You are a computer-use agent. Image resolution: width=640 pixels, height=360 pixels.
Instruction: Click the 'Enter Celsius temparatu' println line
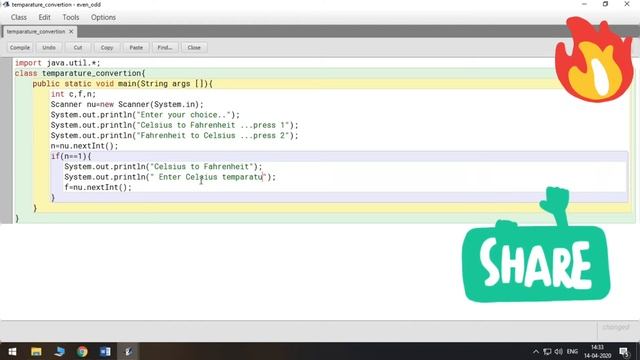(170, 177)
